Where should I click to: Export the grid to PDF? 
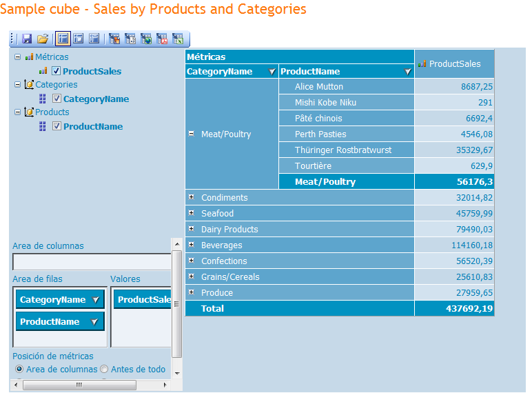[x=162, y=39]
